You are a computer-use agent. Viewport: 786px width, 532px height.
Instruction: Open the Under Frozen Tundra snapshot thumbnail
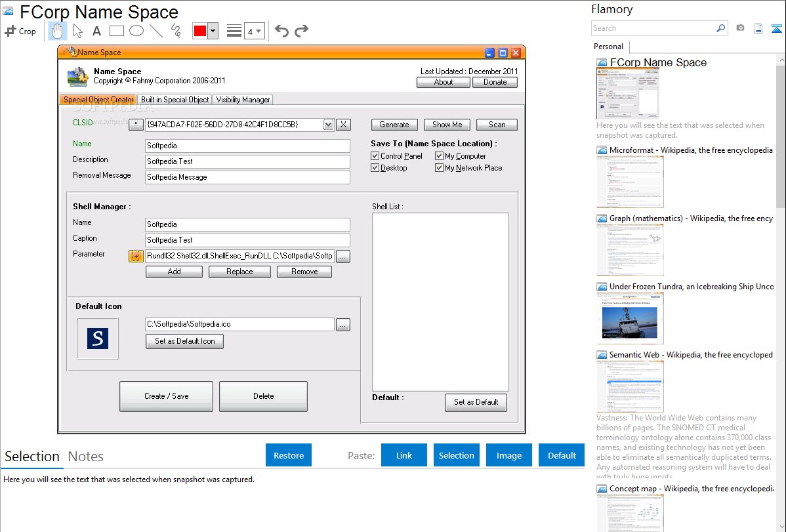(x=630, y=318)
